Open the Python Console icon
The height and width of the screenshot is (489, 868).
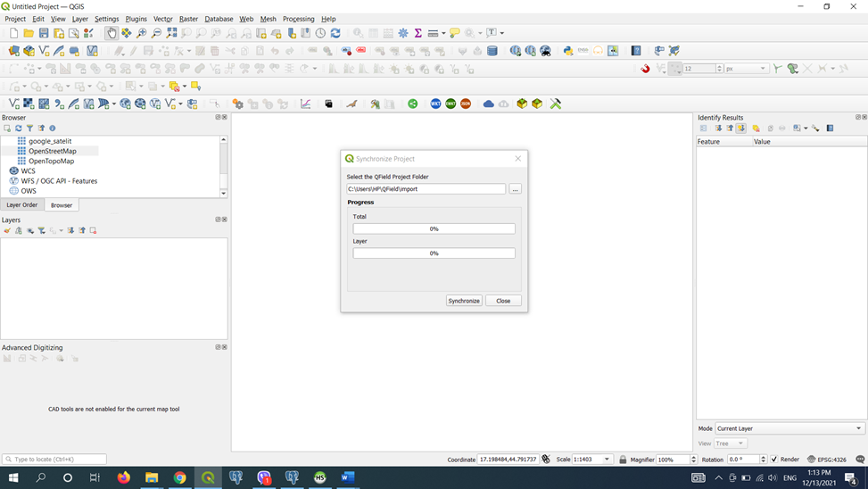(x=568, y=51)
